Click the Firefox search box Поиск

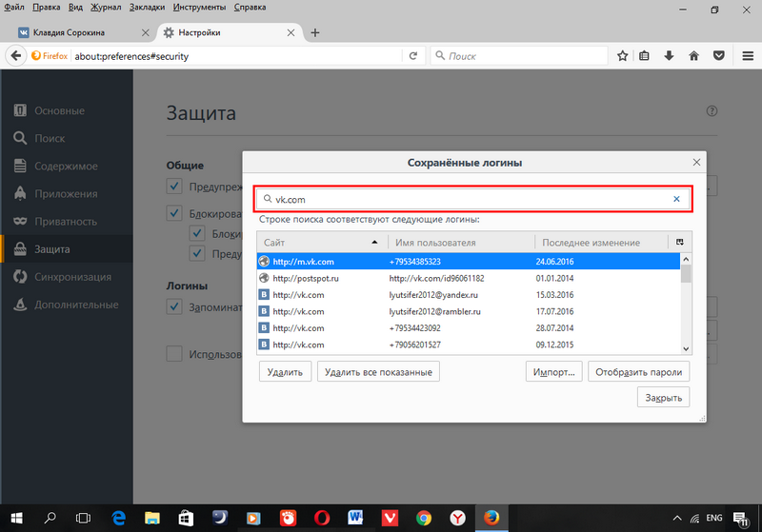coord(518,56)
